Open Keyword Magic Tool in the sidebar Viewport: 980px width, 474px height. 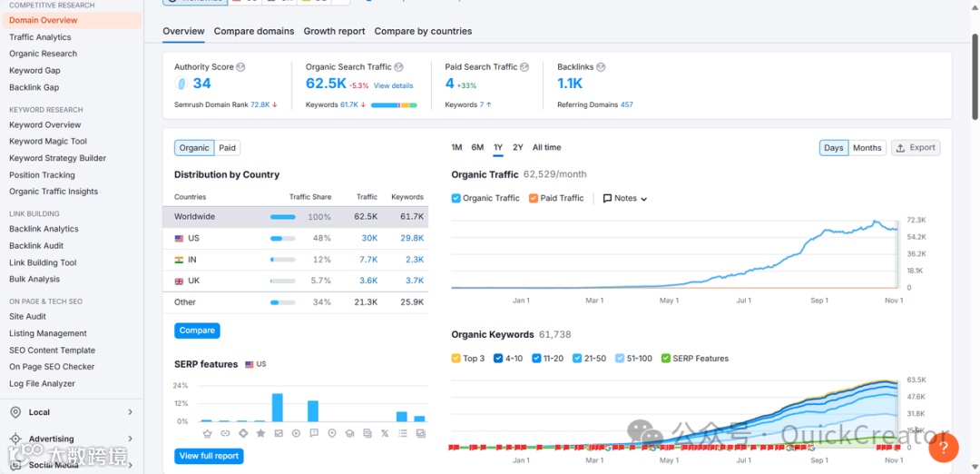48,142
